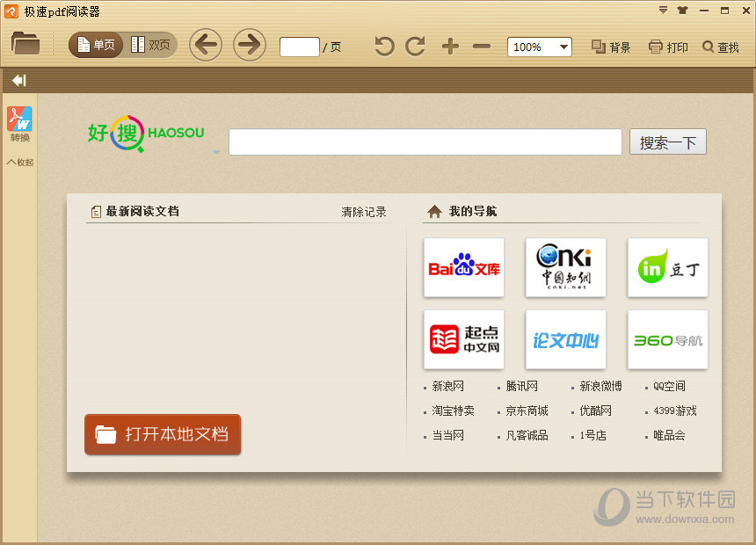Image resolution: width=756 pixels, height=545 pixels.
Task: Visit the 凡客诚品 link
Action: [x=527, y=435]
